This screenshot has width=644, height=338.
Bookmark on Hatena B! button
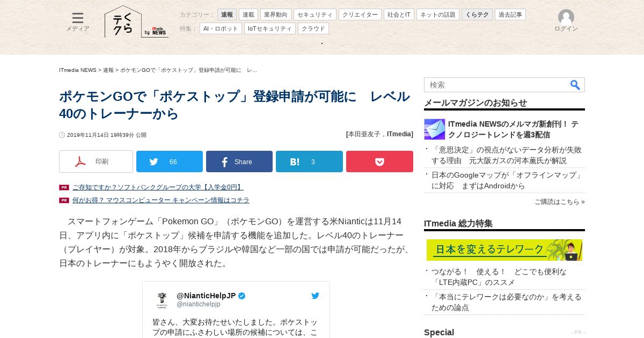(x=309, y=161)
